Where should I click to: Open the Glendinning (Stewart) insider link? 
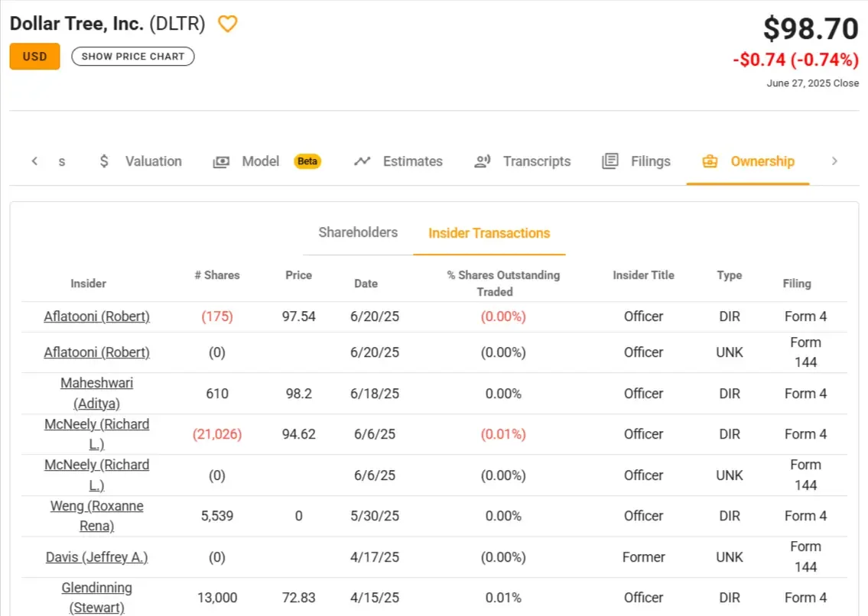(x=97, y=597)
